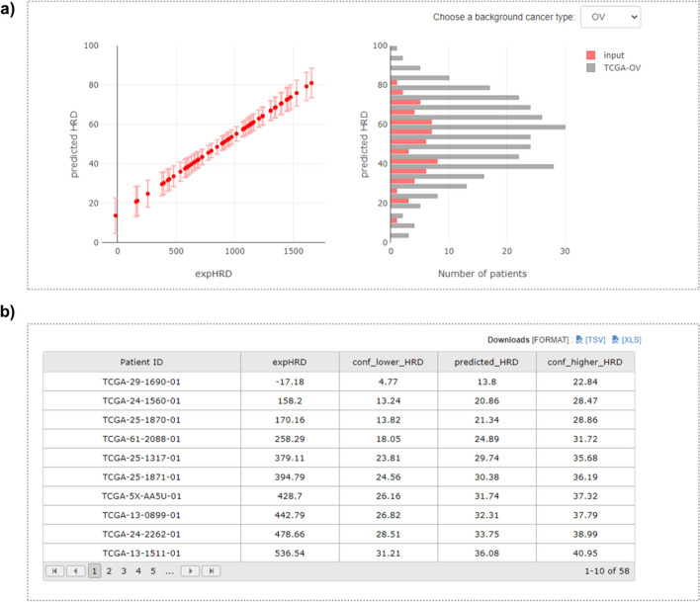The height and width of the screenshot is (602, 700).
Task: Sort table by Patient ID column
Action: 141,362
